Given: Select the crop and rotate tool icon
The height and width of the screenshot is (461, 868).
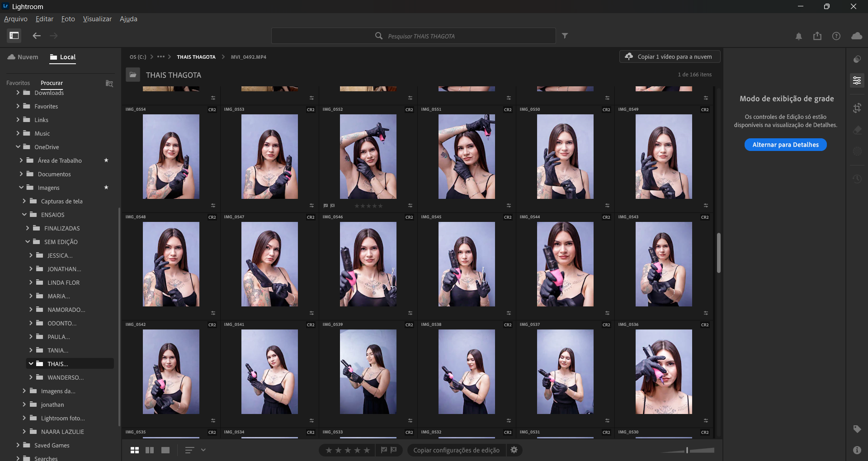Looking at the screenshot, I should (x=857, y=108).
